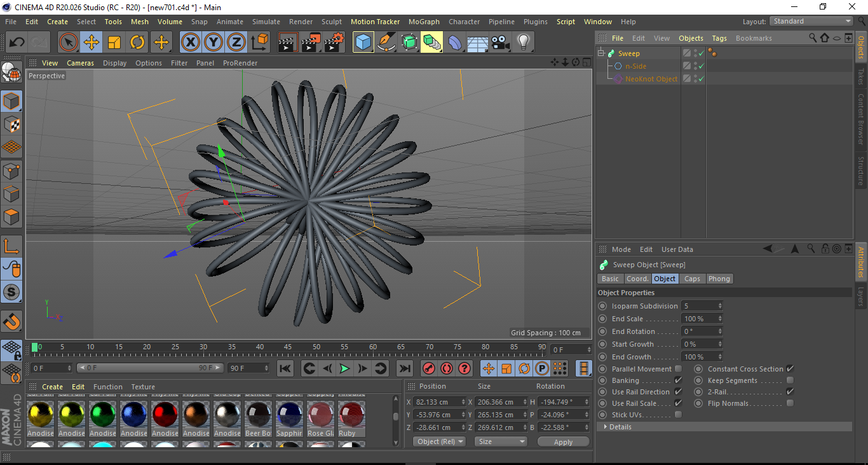
Task: Select the Ruby material swatch
Action: tap(351, 419)
